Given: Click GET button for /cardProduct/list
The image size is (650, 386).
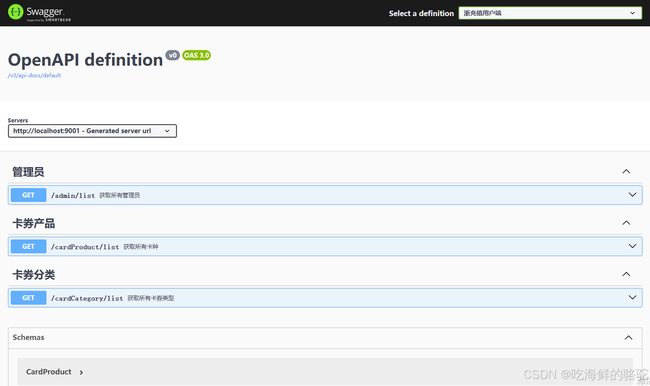Looking at the screenshot, I should 28,246.
